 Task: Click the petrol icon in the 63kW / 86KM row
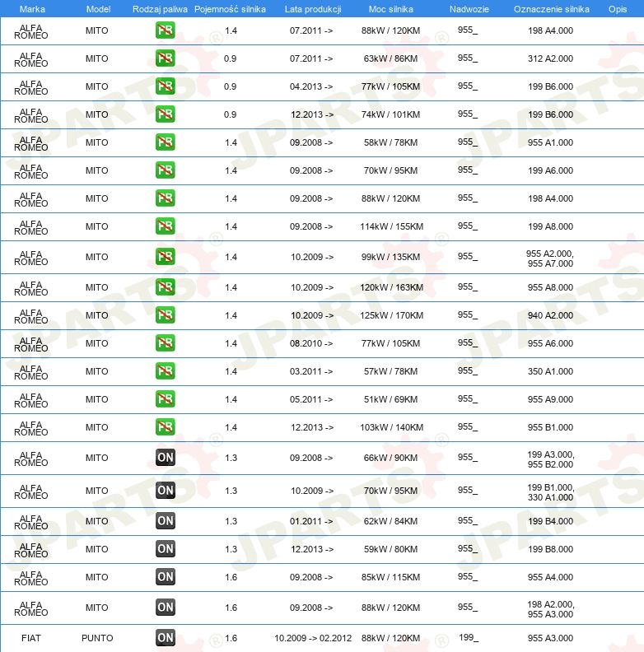[165, 58]
